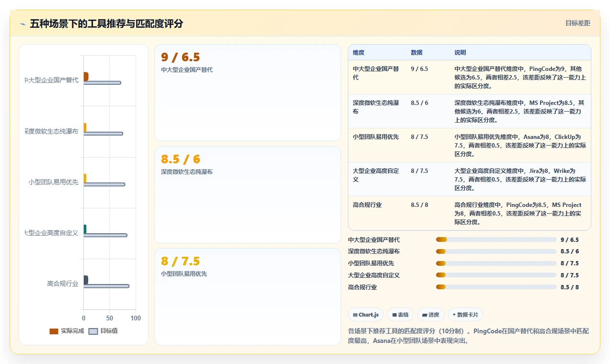Click the Chart.js tag chip

[x=366, y=315]
